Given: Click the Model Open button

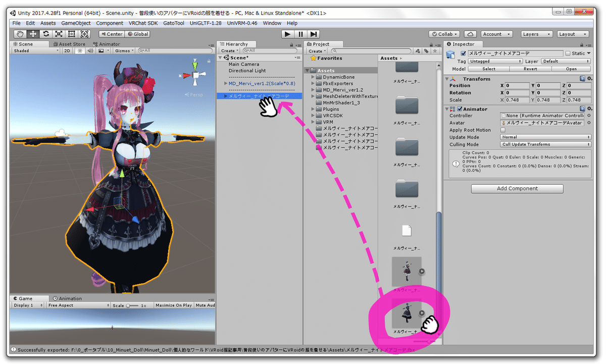Looking at the screenshot, I should [x=571, y=69].
